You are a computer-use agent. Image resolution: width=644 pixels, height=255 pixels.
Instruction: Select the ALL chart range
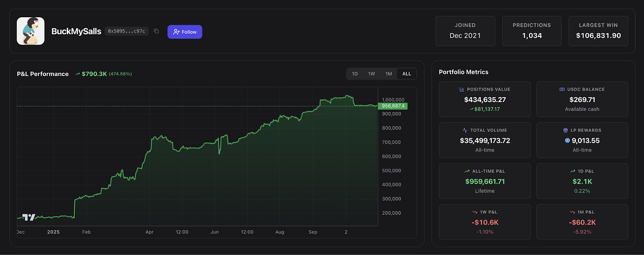(406, 74)
